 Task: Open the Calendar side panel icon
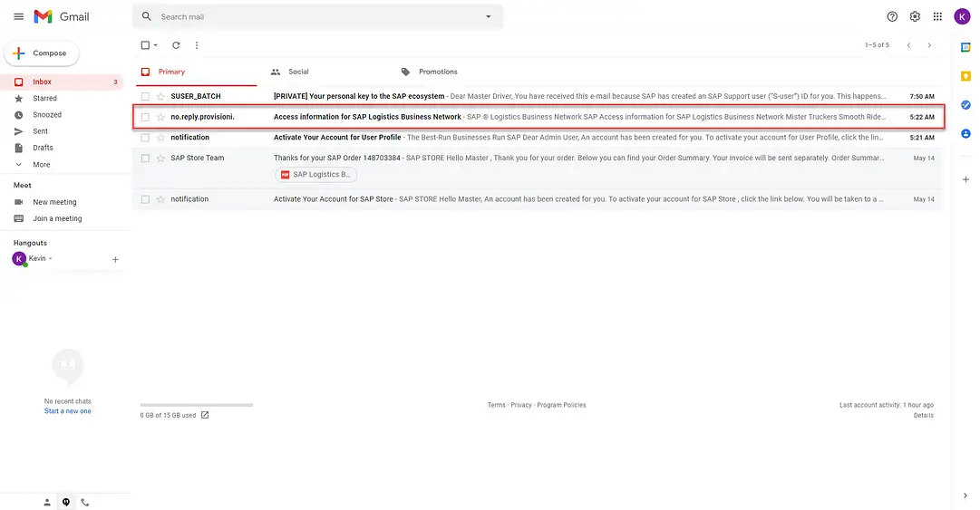tap(965, 47)
